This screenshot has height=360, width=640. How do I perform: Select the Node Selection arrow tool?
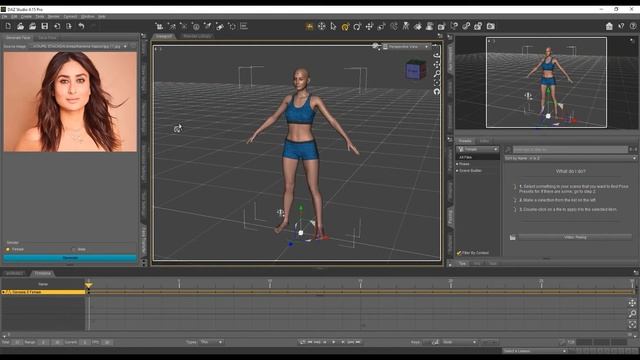tap(333, 27)
